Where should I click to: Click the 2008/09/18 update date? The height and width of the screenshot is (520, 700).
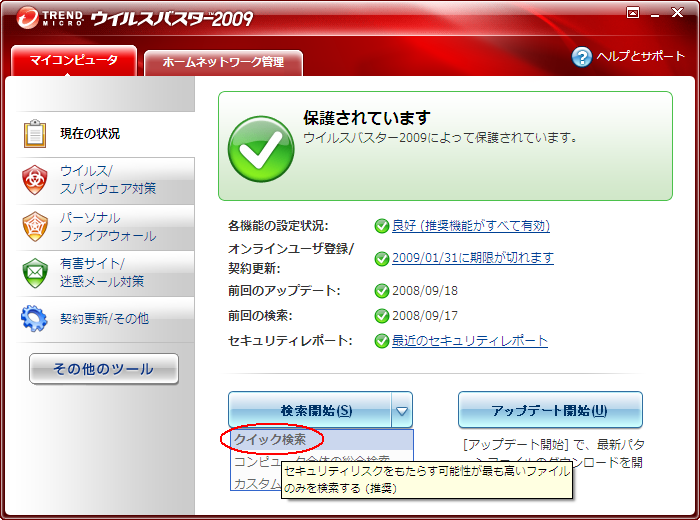click(425, 291)
